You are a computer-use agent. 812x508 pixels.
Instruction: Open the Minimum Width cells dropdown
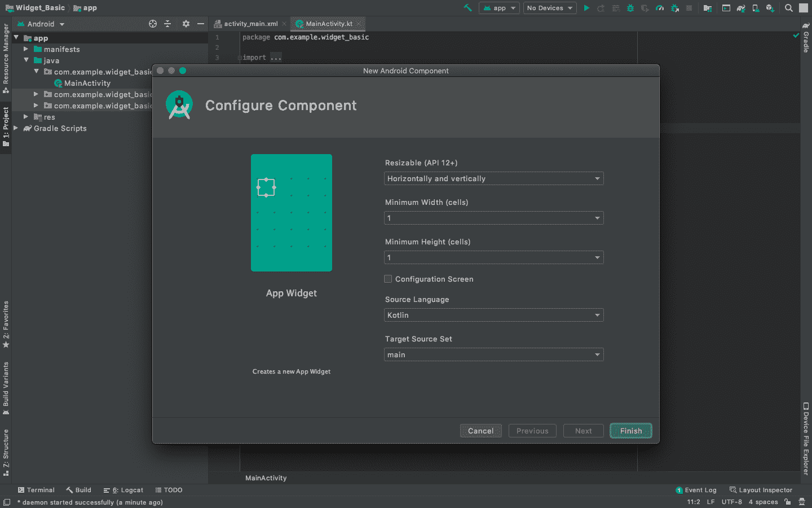click(493, 218)
